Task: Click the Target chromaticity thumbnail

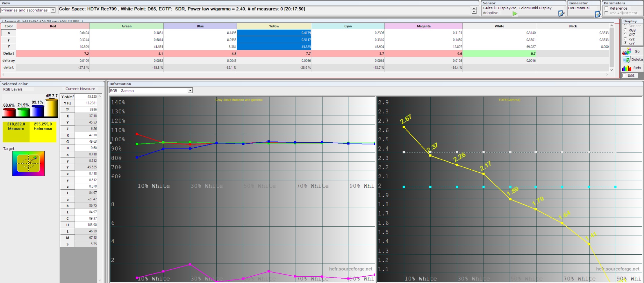Action: (x=28, y=163)
